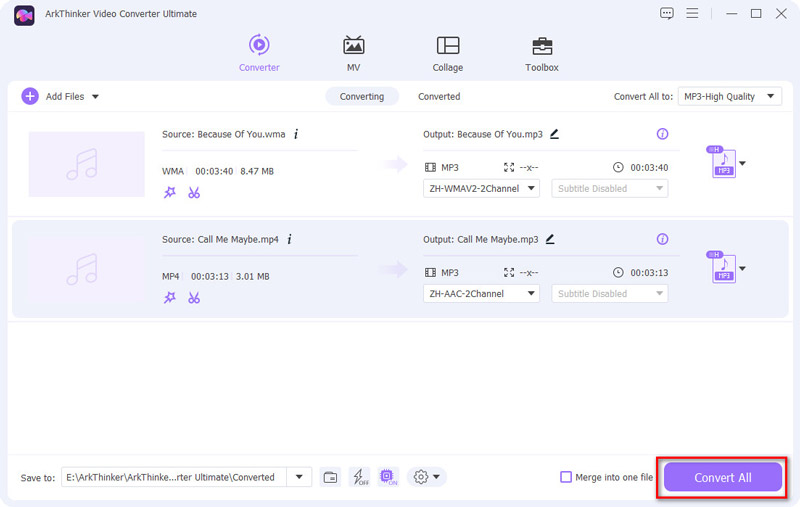Open media info for Call Me Maybe.mp4 source
800x507 pixels.
tap(290, 240)
